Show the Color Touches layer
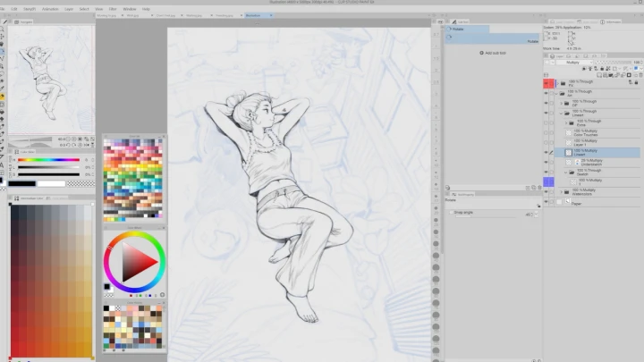Image resolution: width=644 pixels, height=362 pixels. point(546,132)
